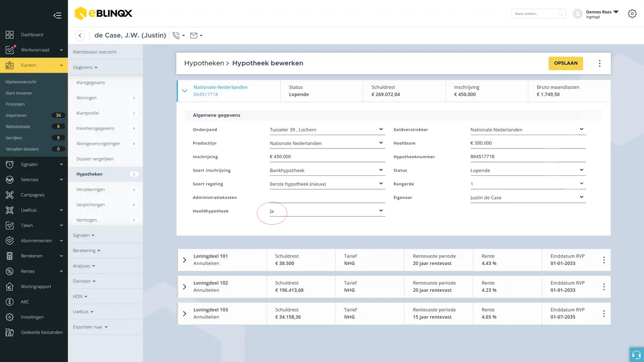644x362 pixels.
Task: Expand Leningdeel 101 row
Action: coord(185,260)
